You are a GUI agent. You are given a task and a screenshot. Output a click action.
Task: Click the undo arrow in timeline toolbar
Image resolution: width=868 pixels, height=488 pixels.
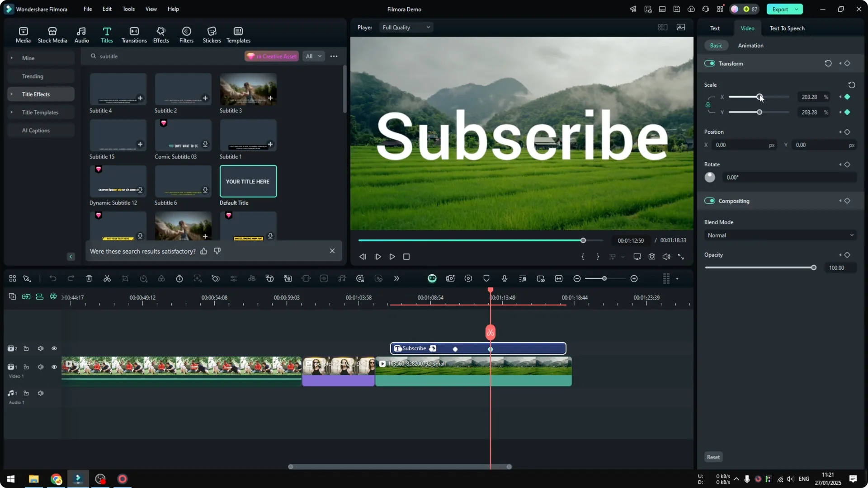53,279
